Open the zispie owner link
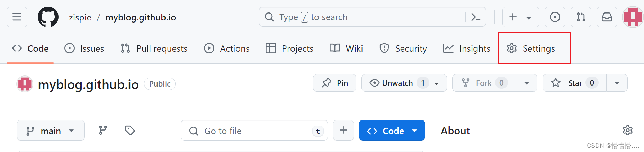The width and height of the screenshot is (644, 152). [x=80, y=17]
